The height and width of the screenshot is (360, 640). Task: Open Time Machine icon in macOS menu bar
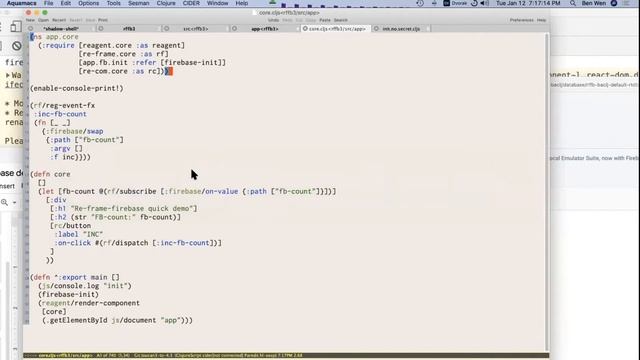click(x=420, y=3)
